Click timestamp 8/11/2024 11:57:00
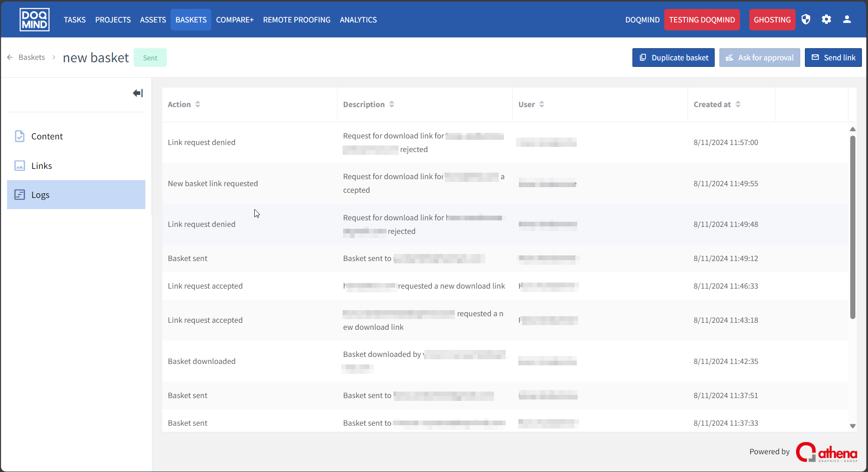 [x=726, y=142]
